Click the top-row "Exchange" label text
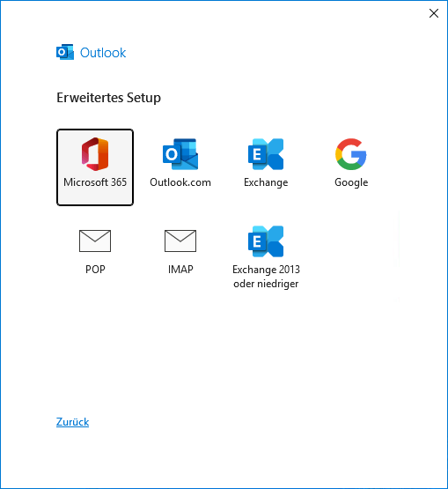The height and width of the screenshot is (489, 448). tap(266, 182)
